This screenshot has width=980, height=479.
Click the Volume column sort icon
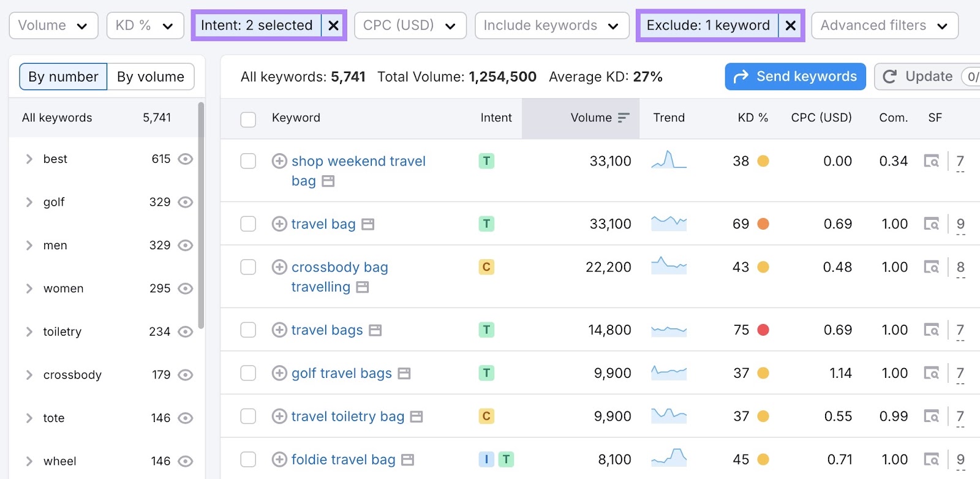coord(624,118)
